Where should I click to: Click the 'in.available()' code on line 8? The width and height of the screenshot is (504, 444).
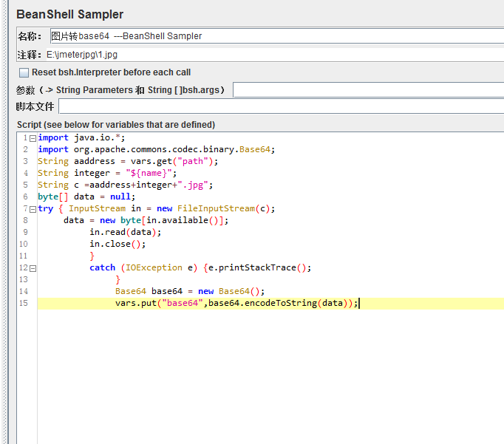[183, 220]
